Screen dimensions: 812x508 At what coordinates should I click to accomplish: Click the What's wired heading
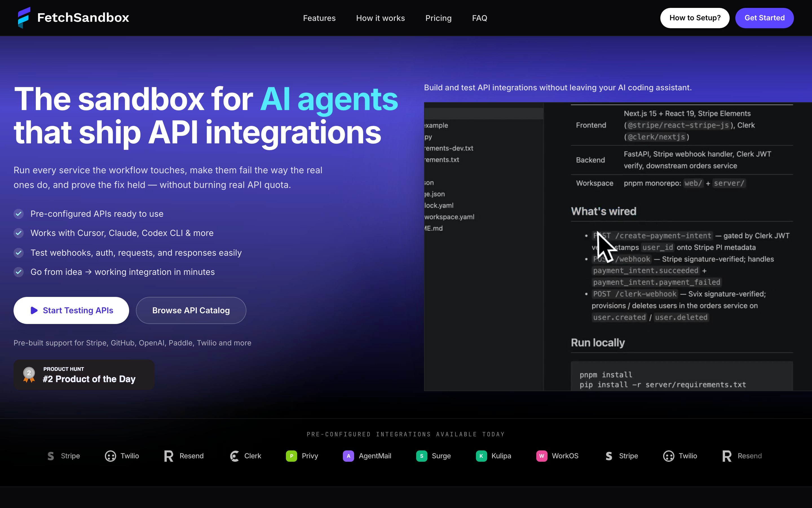pos(603,211)
